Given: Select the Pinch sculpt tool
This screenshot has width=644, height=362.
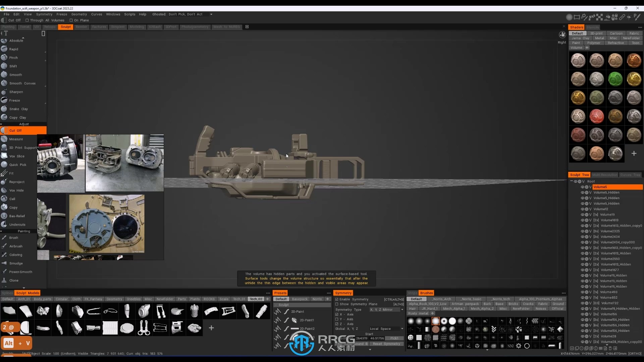Looking at the screenshot, I should pyautogui.click(x=13, y=58).
